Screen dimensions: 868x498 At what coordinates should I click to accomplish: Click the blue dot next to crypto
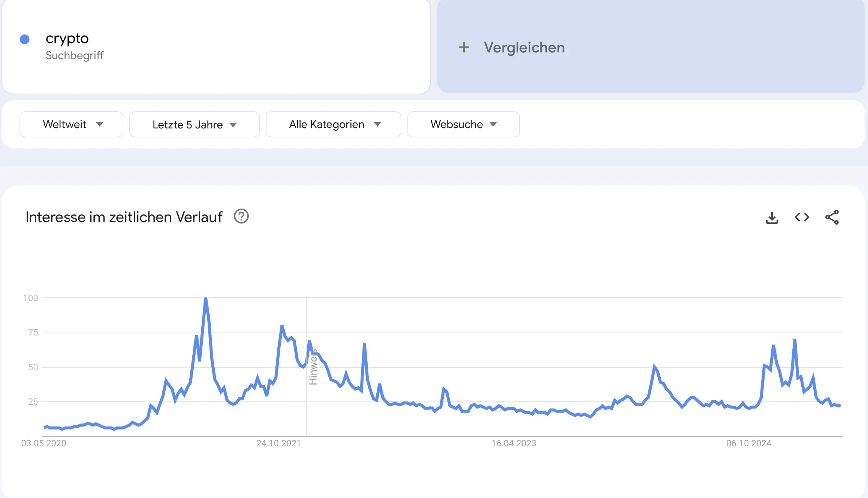25,39
